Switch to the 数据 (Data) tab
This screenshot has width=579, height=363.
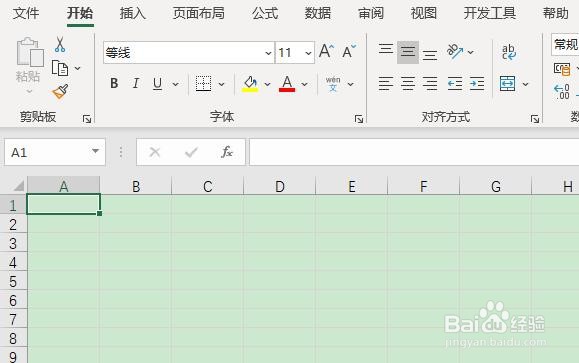coord(318,13)
